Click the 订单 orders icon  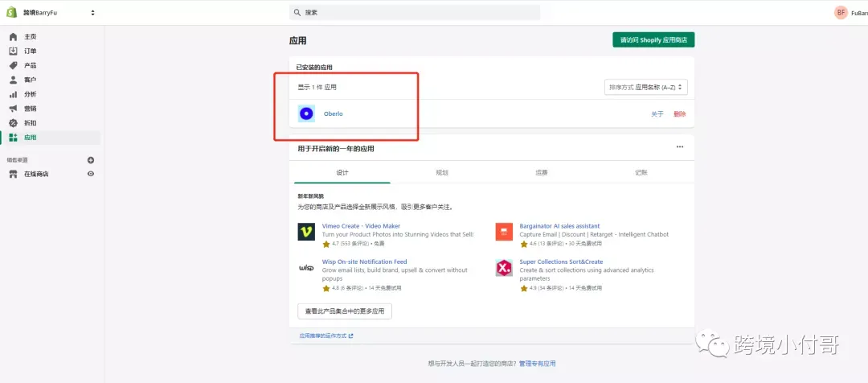coord(14,51)
